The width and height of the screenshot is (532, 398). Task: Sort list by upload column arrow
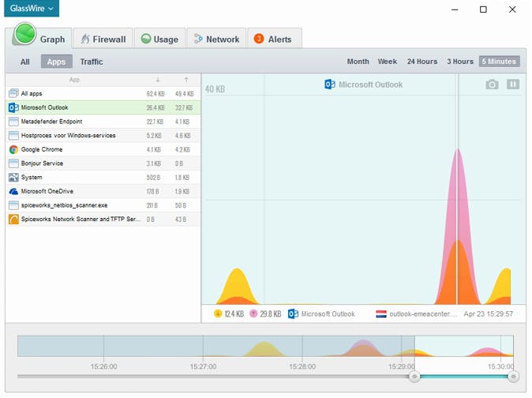pos(186,80)
